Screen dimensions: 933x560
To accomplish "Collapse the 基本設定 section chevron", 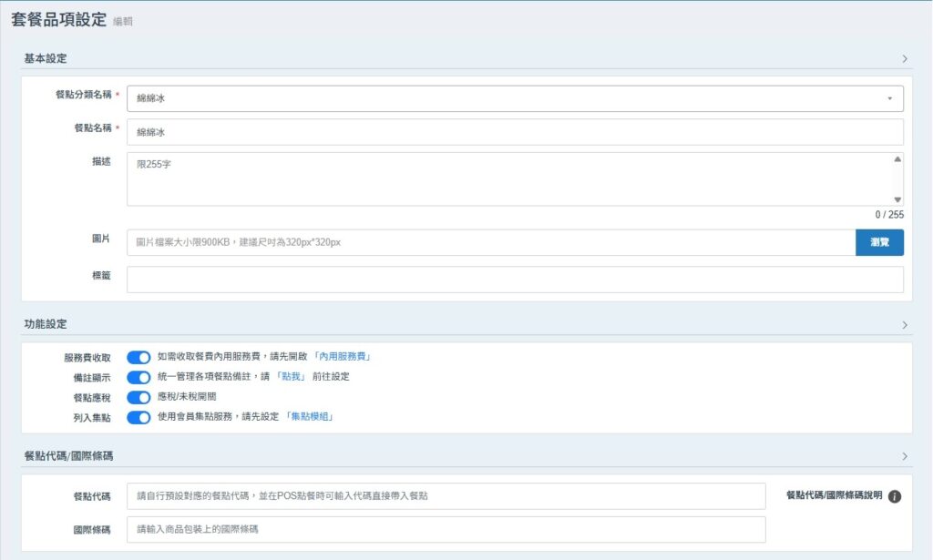I will point(904,58).
